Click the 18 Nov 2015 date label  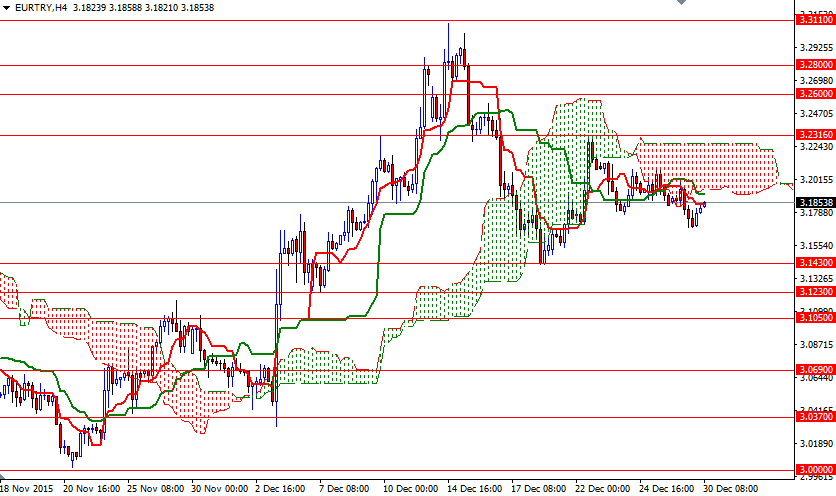pyautogui.click(x=27, y=489)
